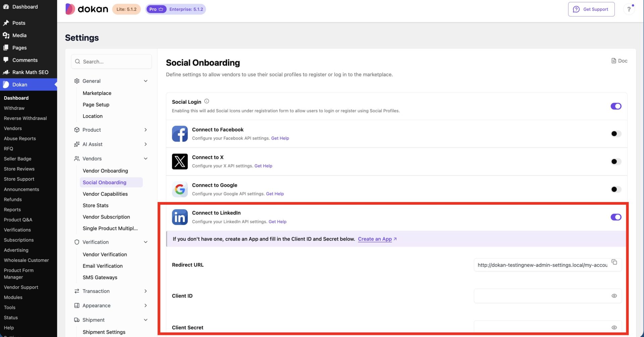644x337 pixels.
Task: Open Withdraw in Dokan sidebar menu
Action: point(14,108)
